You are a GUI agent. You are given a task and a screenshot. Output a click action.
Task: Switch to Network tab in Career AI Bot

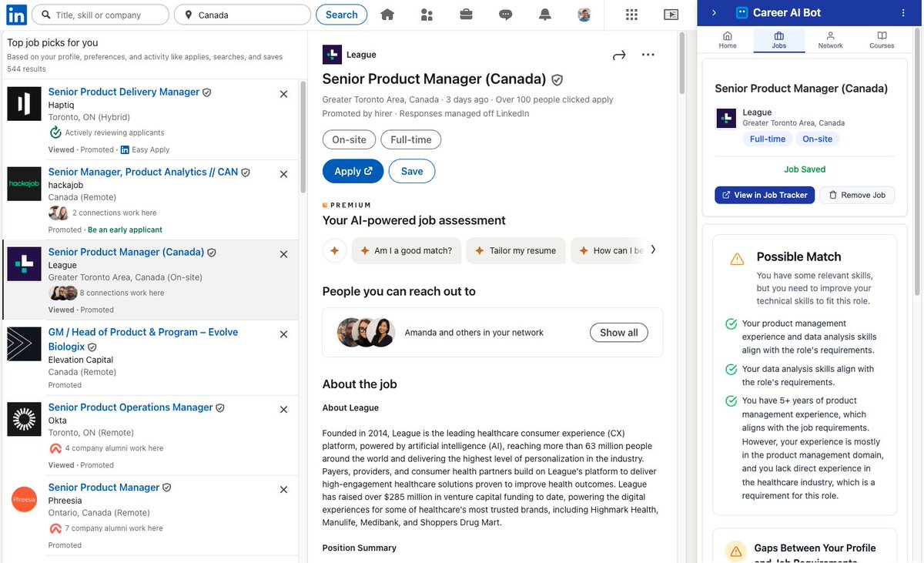coord(830,40)
